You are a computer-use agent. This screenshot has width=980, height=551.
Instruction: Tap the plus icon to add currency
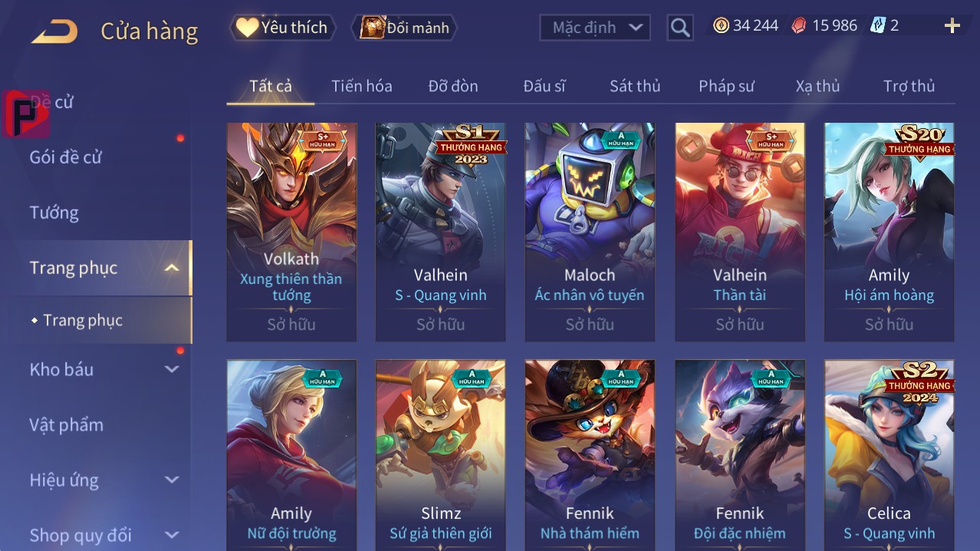click(x=952, y=26)
